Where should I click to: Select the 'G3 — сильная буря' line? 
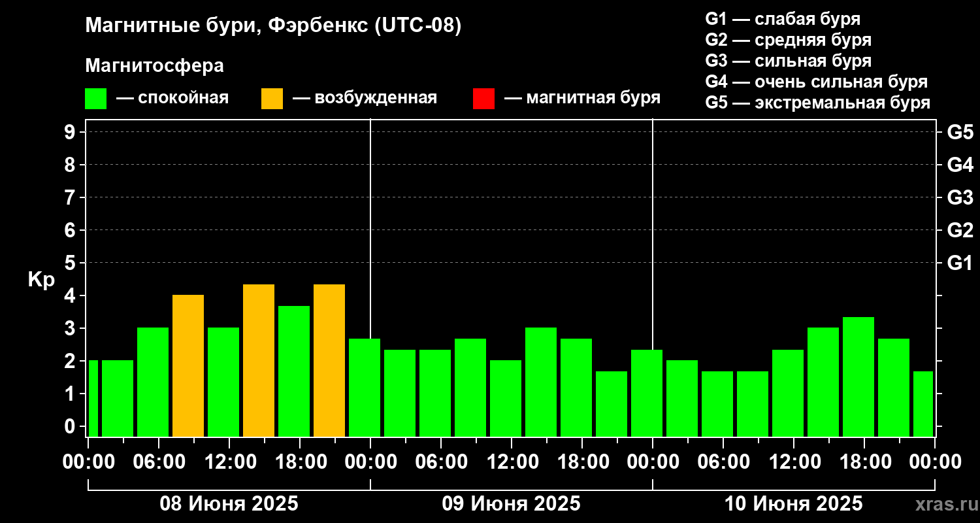[x=789, y=61]
